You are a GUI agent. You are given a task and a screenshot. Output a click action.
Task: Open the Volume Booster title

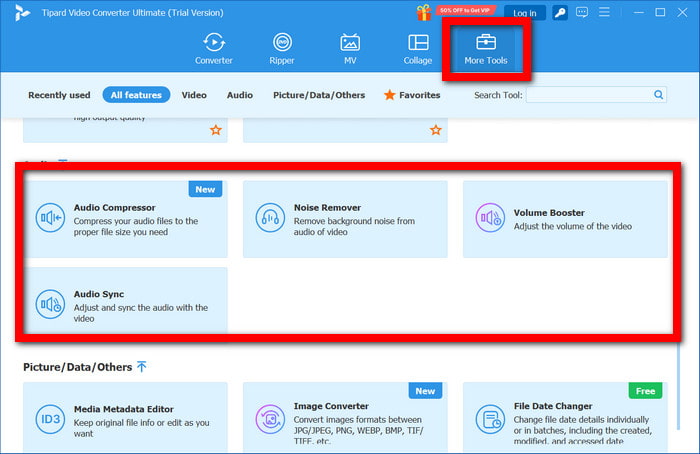[549, 213]
